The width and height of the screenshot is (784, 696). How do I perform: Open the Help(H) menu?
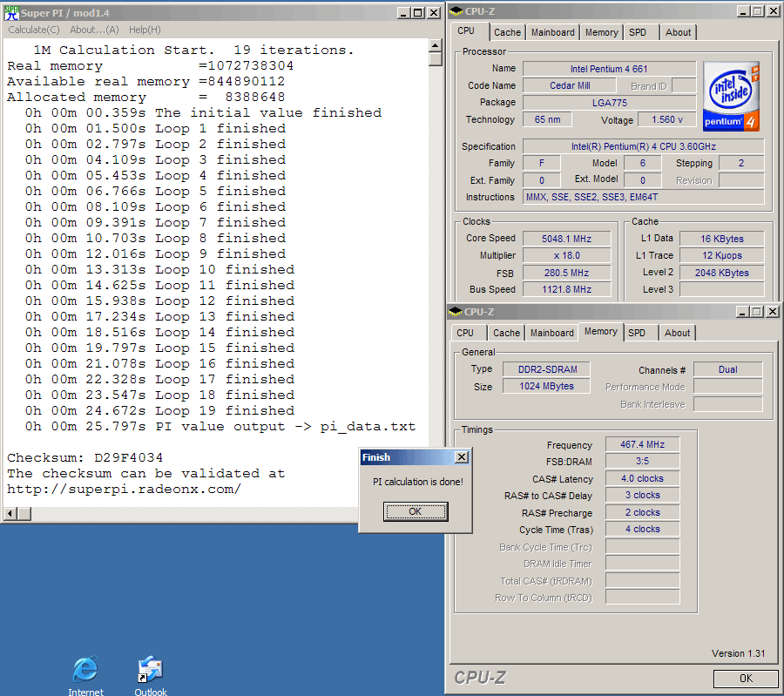(x=145, y=30)
